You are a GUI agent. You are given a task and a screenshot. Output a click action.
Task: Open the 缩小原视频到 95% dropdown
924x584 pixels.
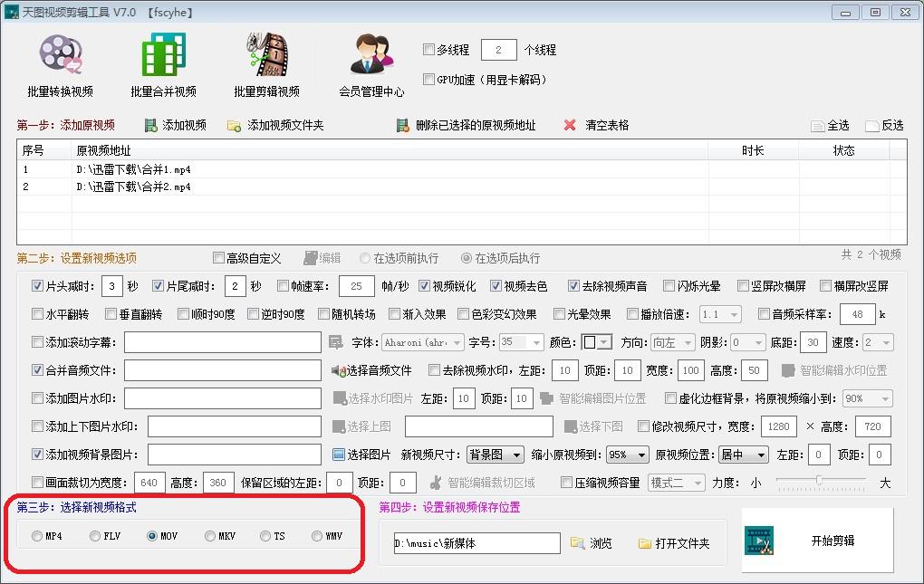pos(628,455)
